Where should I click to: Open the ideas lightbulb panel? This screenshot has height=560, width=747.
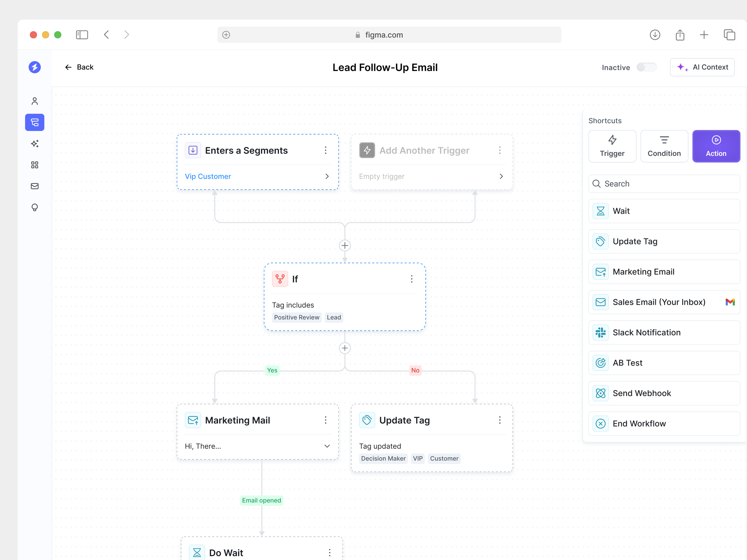[34, 207]
